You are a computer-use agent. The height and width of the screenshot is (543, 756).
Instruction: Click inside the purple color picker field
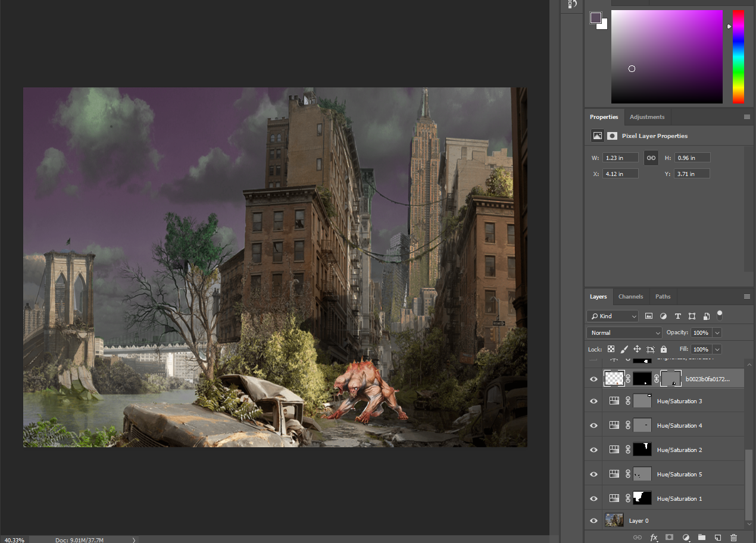[667, 57]
